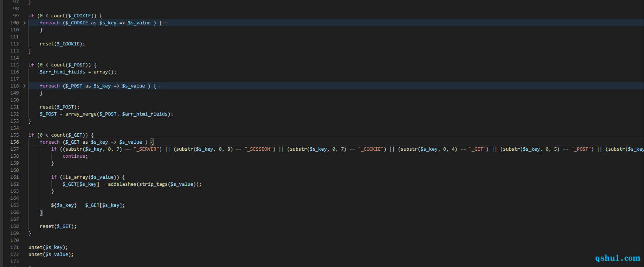Click the unset($s_key); statement
Viewport: 644px width, 267px height.
click(48, 247)
